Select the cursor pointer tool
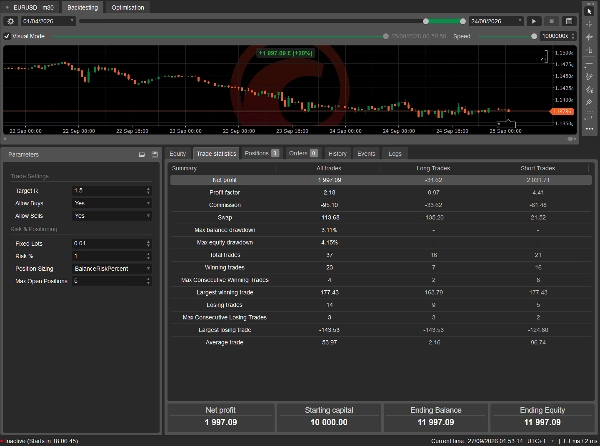The width and height of the screenshot is (600, 446). tap(589, 11)
